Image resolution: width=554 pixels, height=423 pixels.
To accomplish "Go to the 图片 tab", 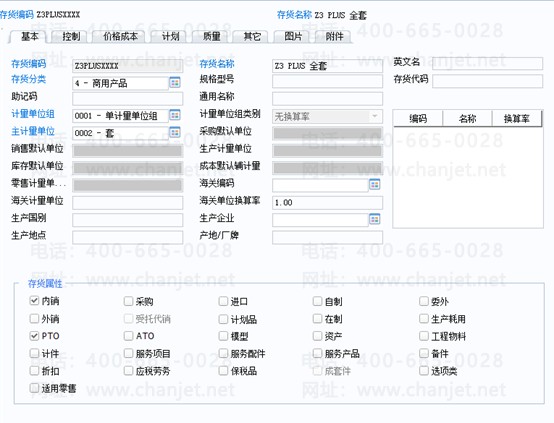I will [x=293, y=36].
